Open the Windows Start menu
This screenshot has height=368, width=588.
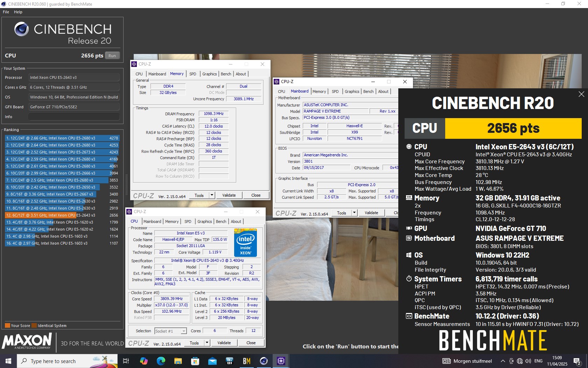[8, 361]
